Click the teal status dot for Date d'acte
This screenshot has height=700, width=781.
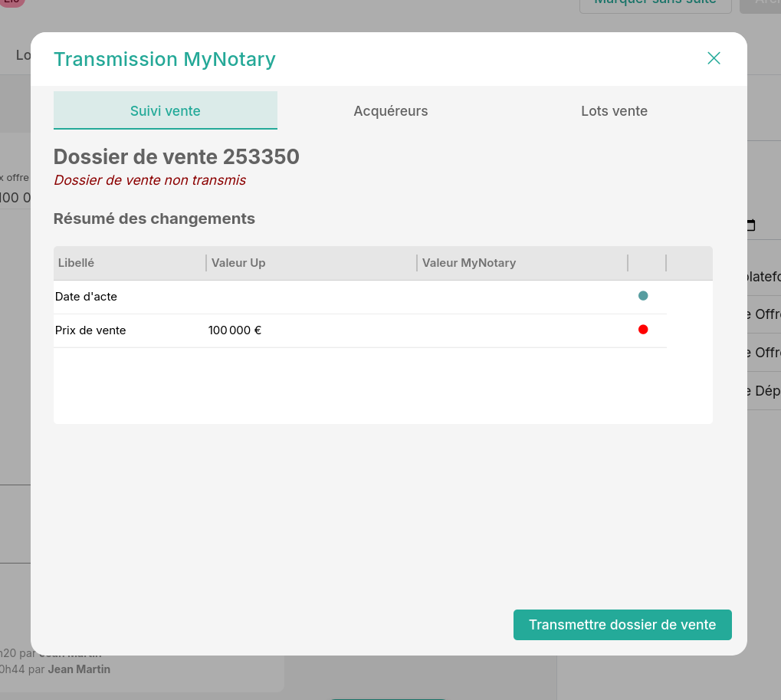click(x=643, y=296)
